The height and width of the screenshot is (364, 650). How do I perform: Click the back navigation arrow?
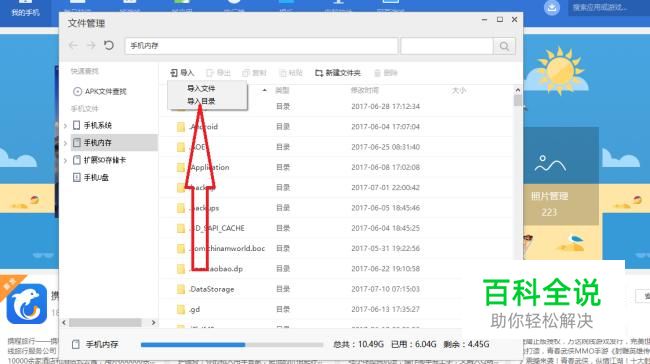point(73,46)
